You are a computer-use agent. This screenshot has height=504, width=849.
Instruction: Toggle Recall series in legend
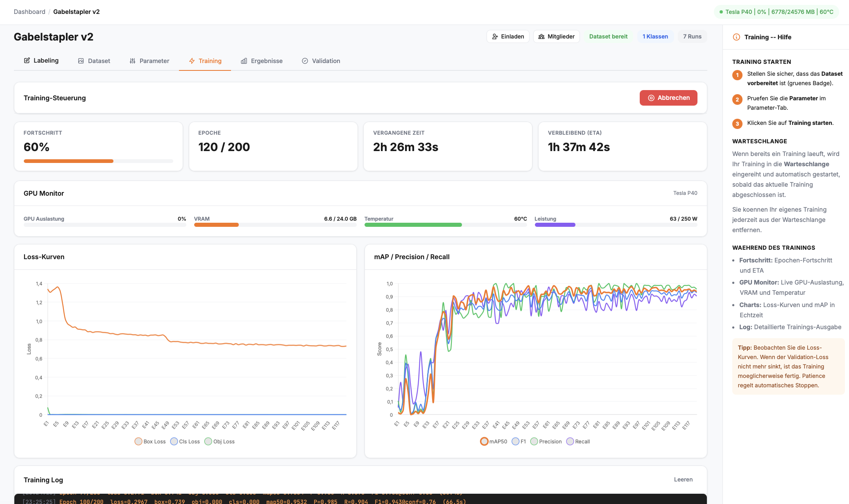click(x=578, y=441)
